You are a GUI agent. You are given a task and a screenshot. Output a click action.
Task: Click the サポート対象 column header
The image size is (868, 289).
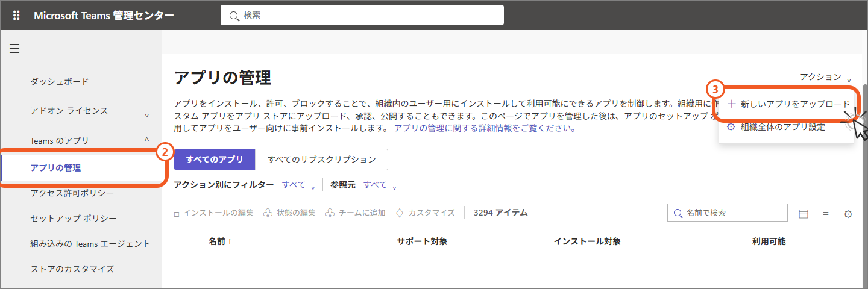(422, 241)
